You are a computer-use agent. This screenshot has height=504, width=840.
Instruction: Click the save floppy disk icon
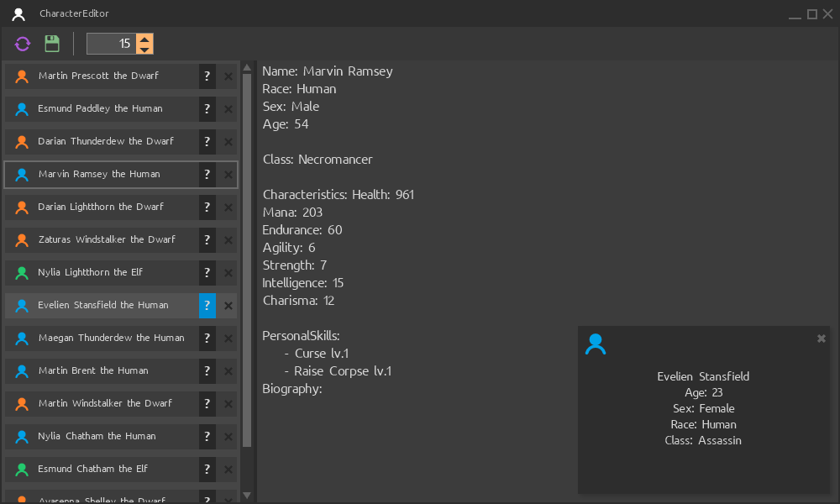[51, 43]
